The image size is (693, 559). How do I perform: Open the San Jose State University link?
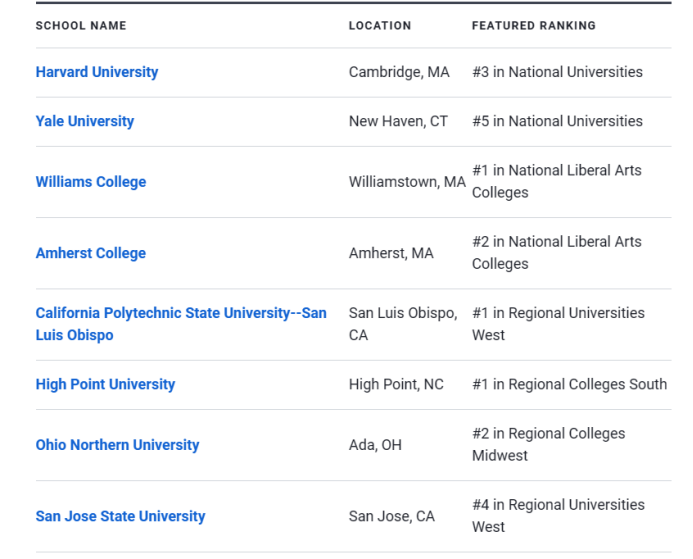[x=121, y=516]
